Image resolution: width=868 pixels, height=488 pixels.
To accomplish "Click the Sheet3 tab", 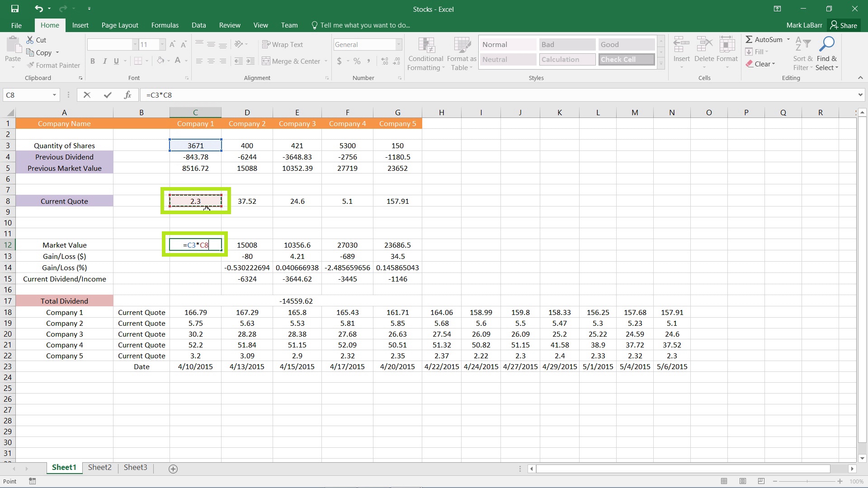I will [x=135, y=468].
